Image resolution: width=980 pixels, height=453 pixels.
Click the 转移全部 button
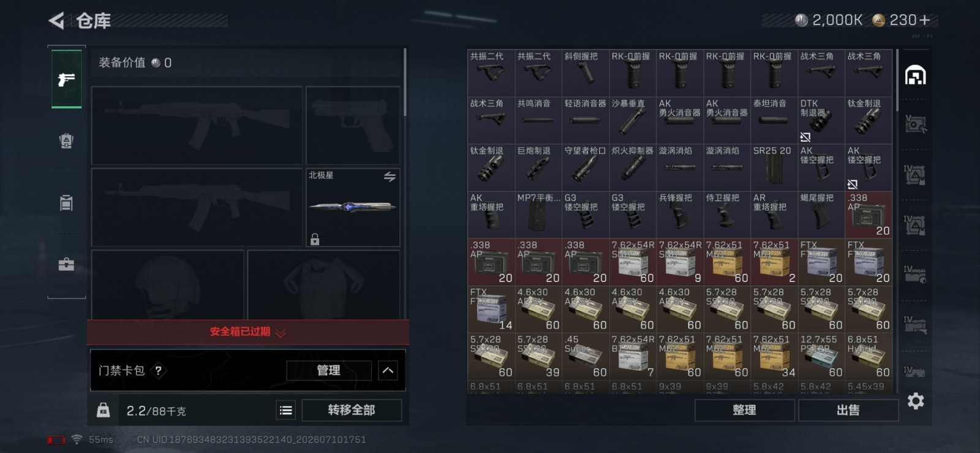click(352, 410)
